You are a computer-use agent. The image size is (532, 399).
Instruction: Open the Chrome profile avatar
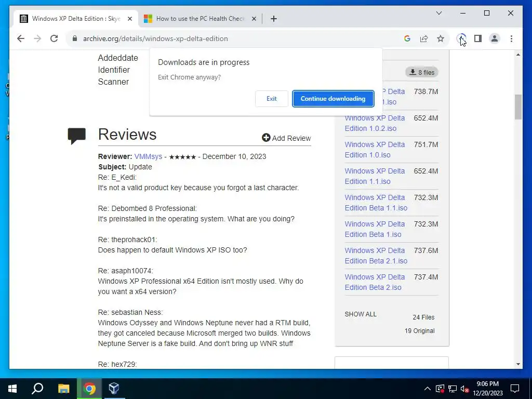pyautogui.click(x=495, y=38)
